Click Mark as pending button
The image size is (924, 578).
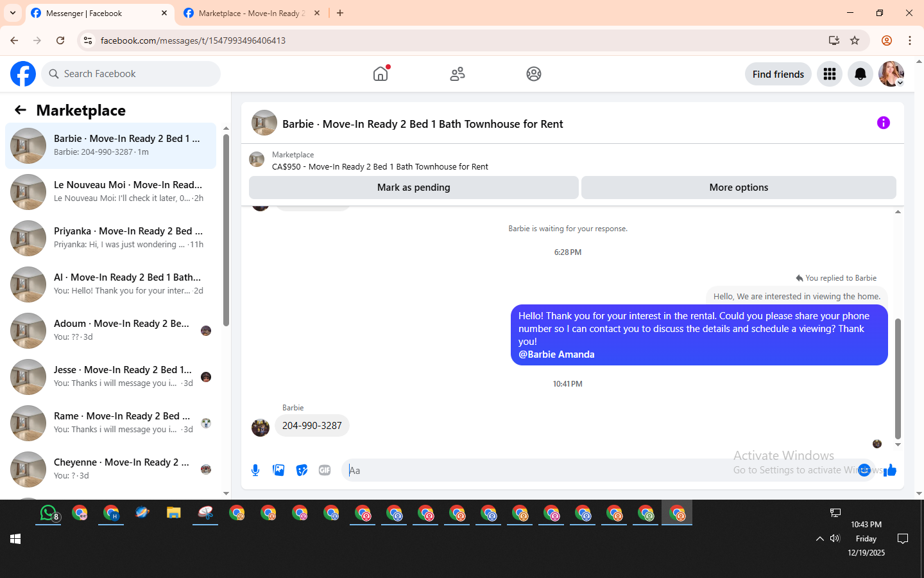(x=414, y=188)
